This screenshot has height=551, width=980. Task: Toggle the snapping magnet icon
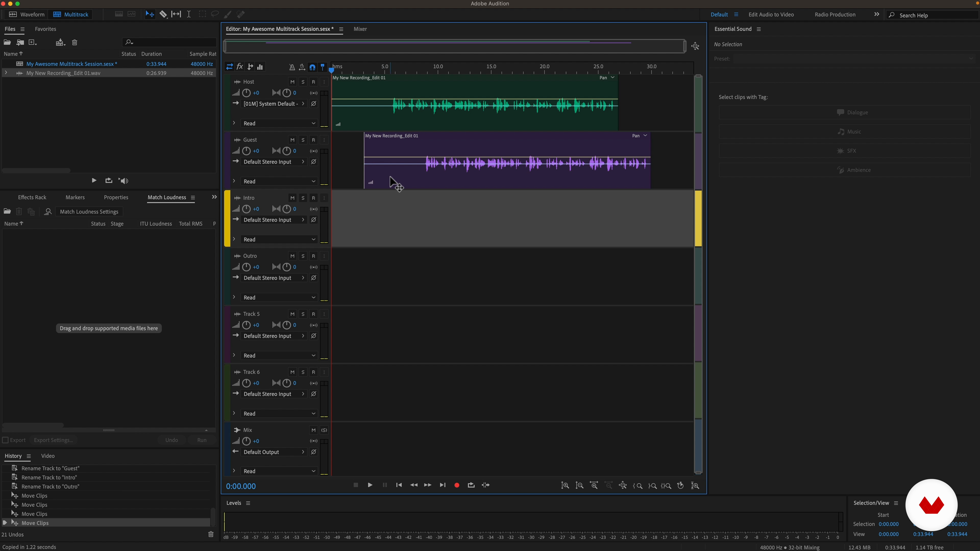pyautogui.click(x=312, y=67)
